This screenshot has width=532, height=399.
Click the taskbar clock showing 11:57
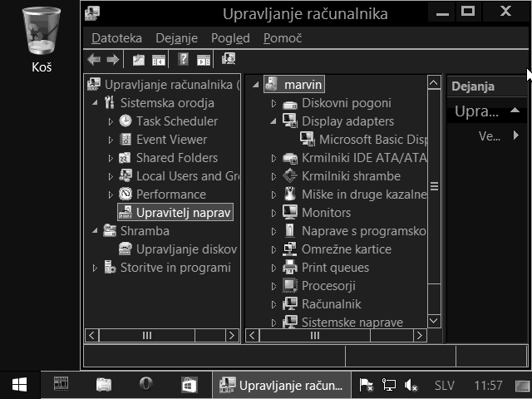[x=488, y=386]
